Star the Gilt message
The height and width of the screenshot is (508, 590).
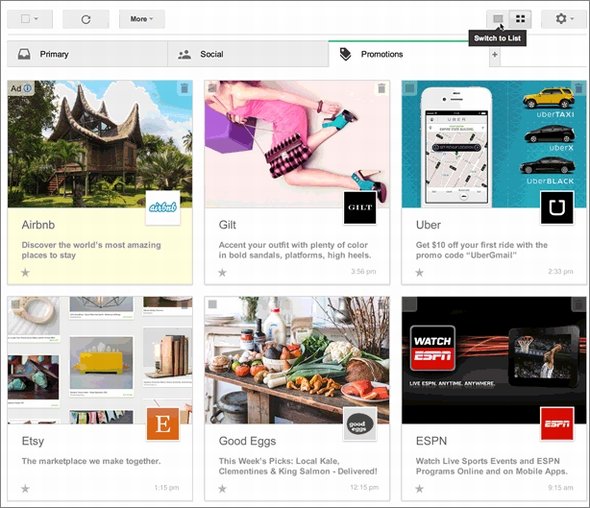[222, 272]
